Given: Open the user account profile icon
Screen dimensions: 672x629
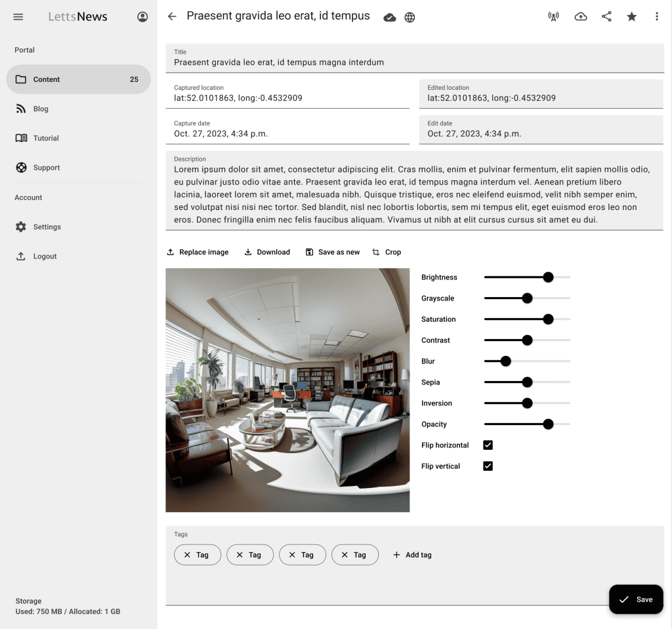Looking at the screenshot, I should click(x=142, y=17).
